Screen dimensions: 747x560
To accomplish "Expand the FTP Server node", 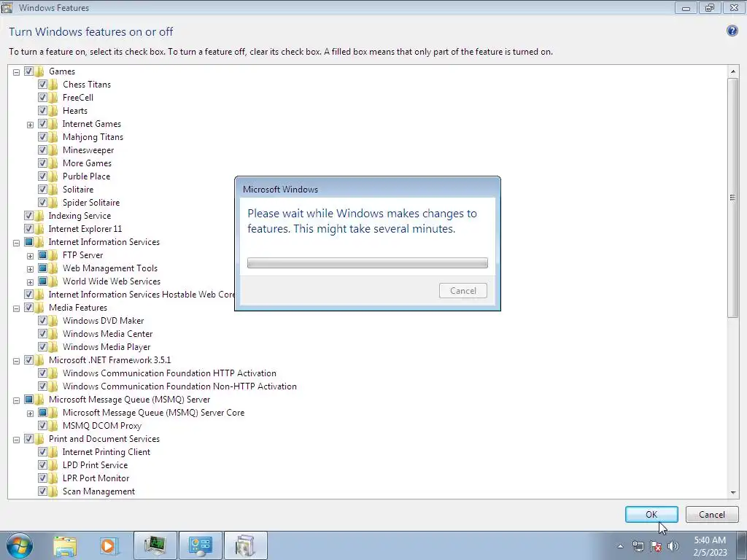I will [x=30, y=256].
